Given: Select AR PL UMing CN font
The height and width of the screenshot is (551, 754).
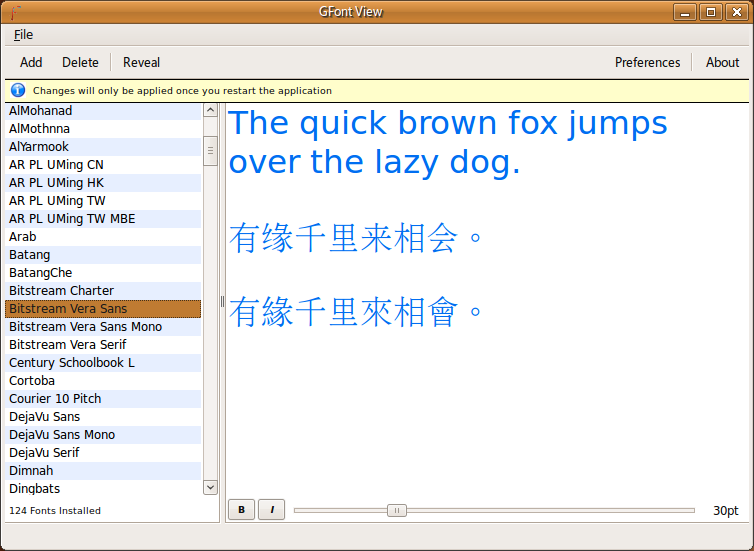Looking at the screenshot, I should coord(103,165).
